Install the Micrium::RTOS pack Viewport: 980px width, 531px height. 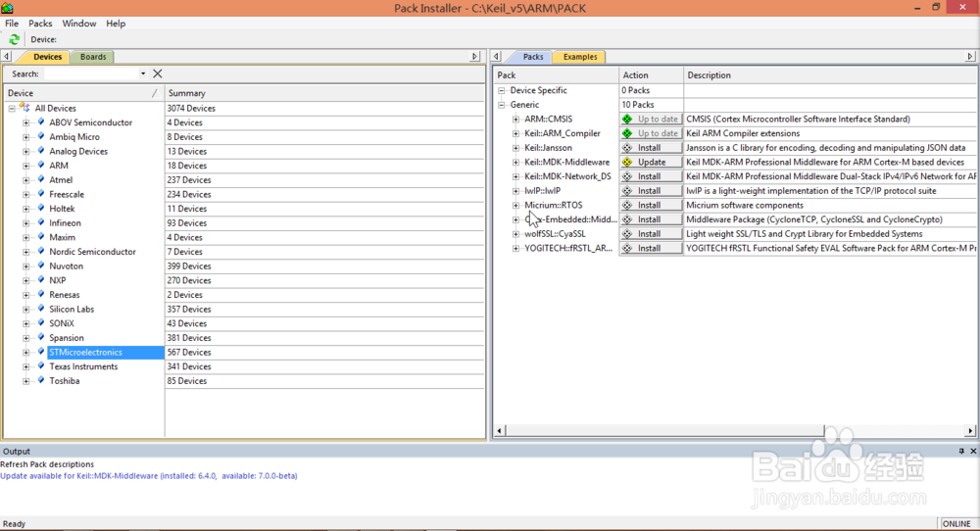[651, 206]
